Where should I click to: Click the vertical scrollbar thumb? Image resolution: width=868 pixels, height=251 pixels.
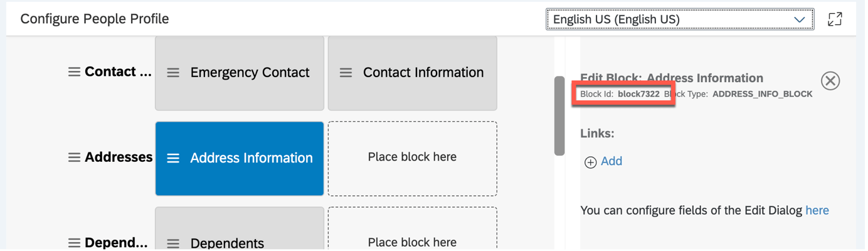[x=559, y=116]
